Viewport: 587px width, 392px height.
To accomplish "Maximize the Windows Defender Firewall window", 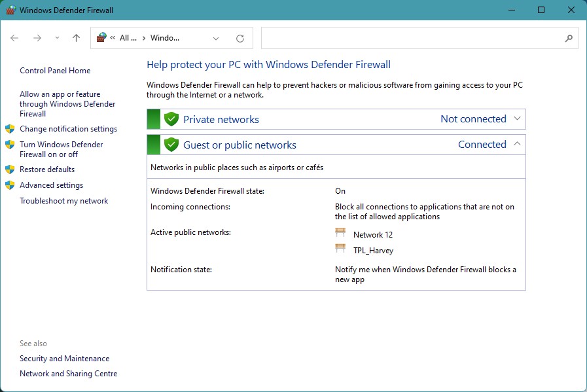I will (541, 10).
